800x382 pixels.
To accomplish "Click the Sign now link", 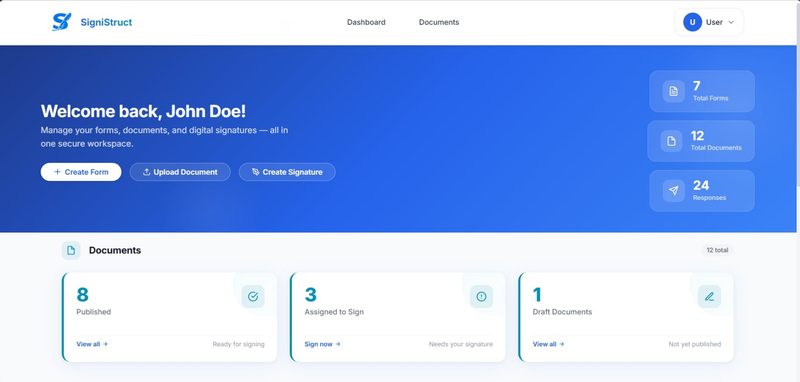I will pos(322,344).
